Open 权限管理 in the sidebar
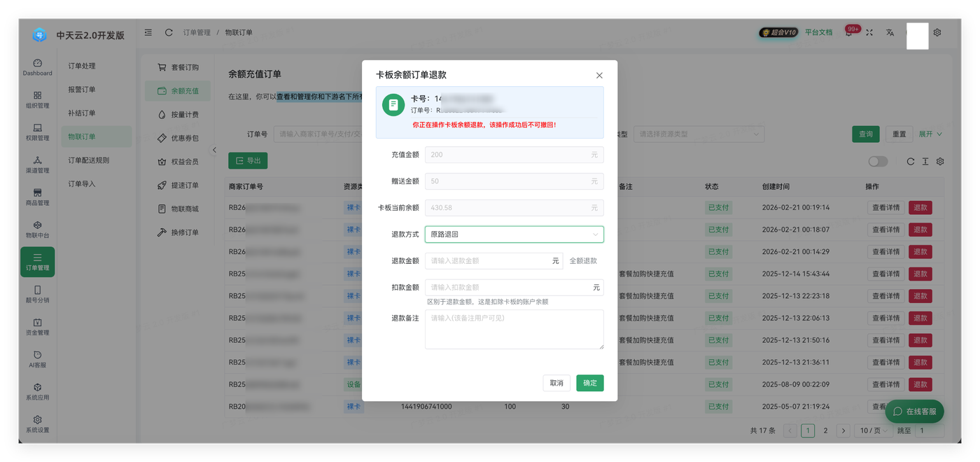This screenshot has height=462, width=980. 37,132
